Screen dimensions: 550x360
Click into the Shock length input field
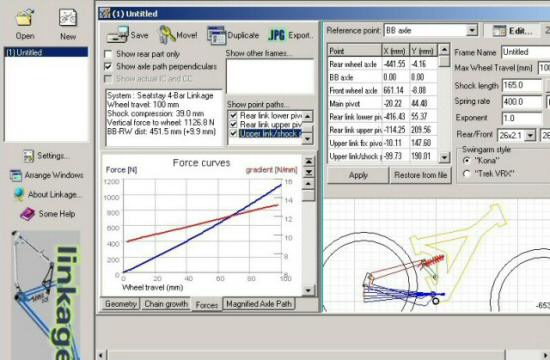point(522,85)
